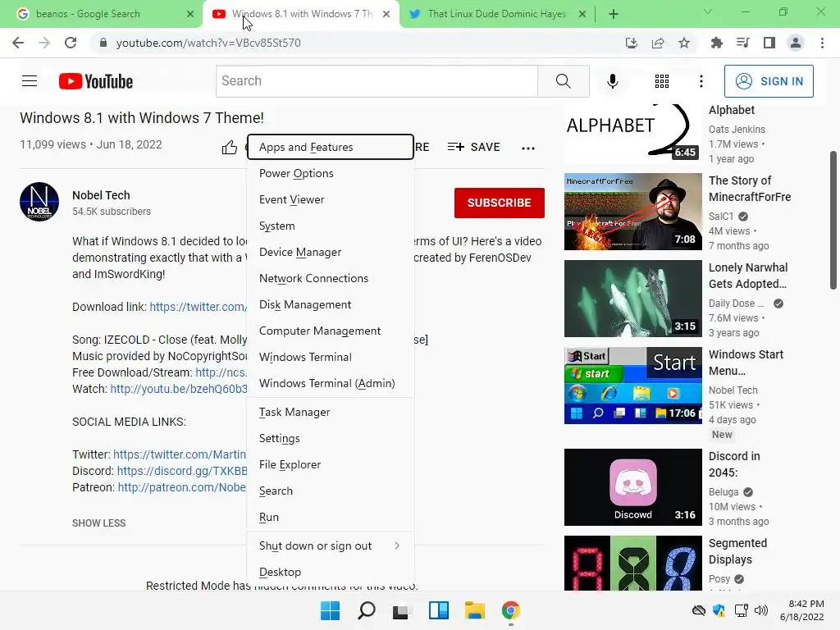Viewport: 840px width, 630px height.
Task: Open more actions ellipsis beside SAVE
Action: tap(528, 148)
